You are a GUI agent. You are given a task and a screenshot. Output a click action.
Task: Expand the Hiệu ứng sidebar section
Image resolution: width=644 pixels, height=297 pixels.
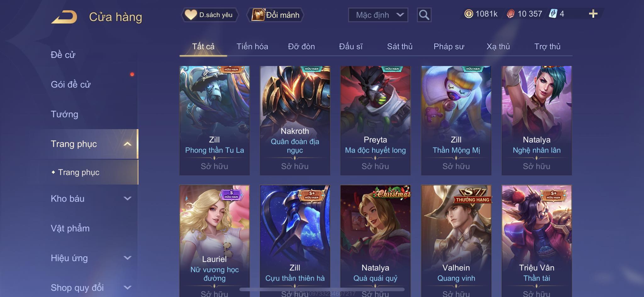[x=127, y=258]
